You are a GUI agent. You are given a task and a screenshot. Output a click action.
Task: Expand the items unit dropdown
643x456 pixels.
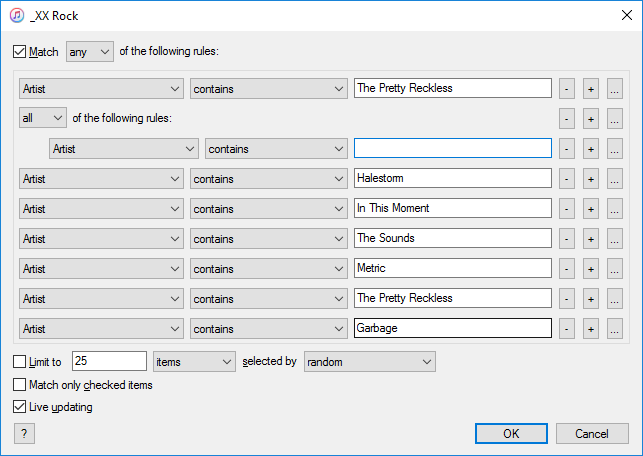point(194,362)
